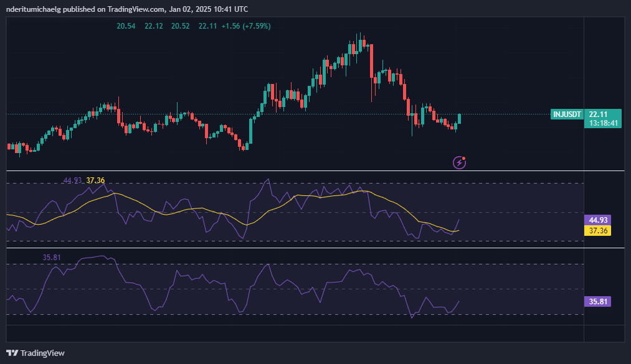Click the purple 44.93 legend value

pos(72,180)
